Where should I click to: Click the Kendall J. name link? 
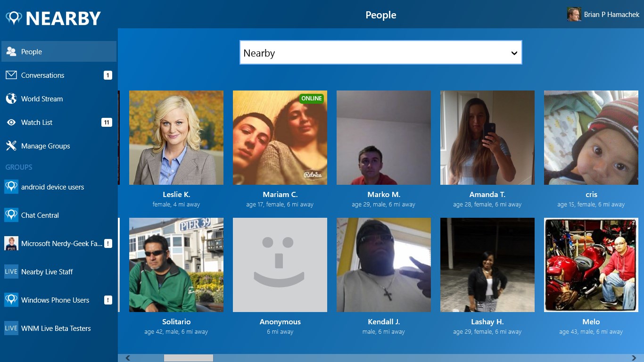(x=384, y=322)
